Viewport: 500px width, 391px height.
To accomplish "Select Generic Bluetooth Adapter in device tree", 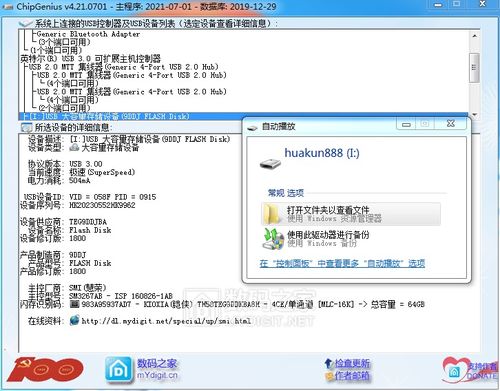I will coord(88,34).
